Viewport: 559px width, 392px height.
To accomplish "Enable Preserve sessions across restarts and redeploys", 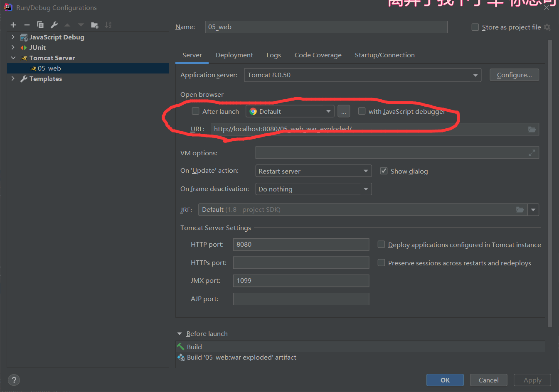I will 381,263.
